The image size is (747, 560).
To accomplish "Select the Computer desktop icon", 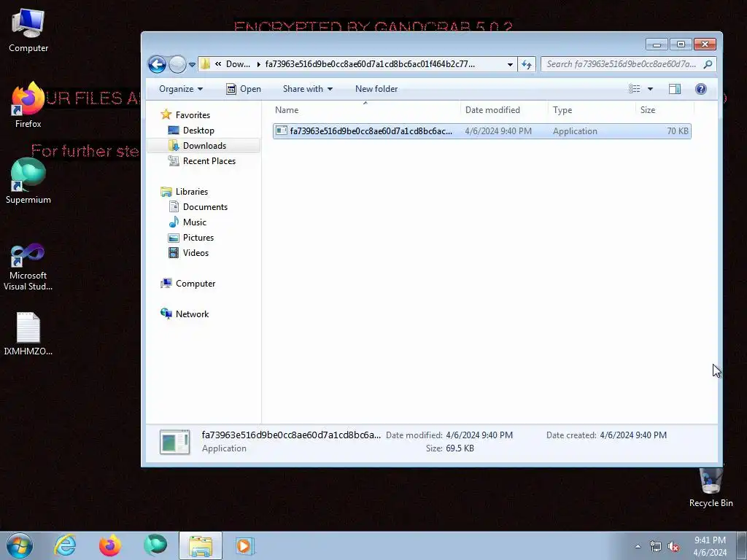I will tap(28, 31).
